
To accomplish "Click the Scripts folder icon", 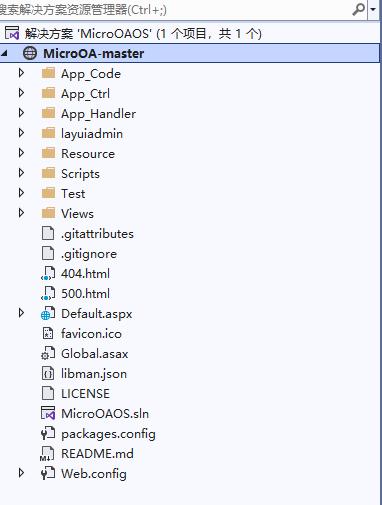I will (x=48, y=173).
